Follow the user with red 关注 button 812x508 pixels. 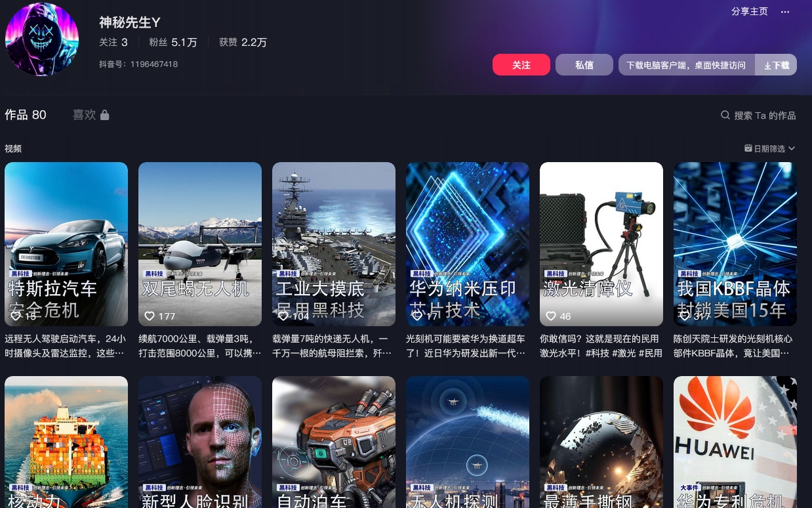[521, 65]
